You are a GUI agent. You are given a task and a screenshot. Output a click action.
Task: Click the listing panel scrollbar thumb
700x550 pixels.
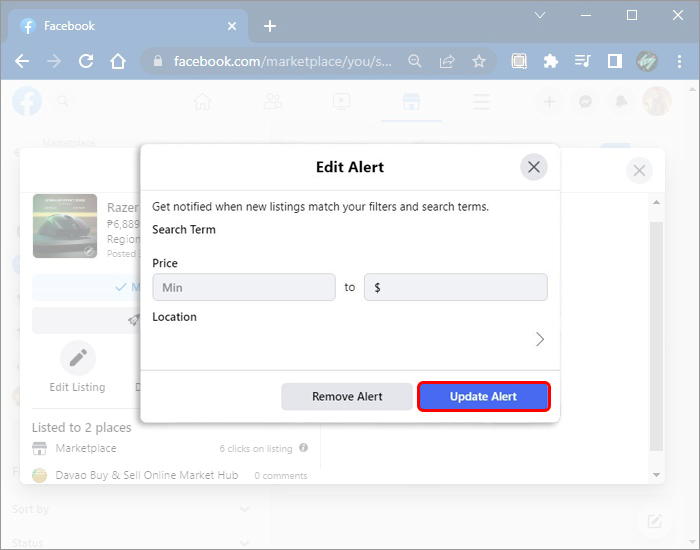(656, 336)
